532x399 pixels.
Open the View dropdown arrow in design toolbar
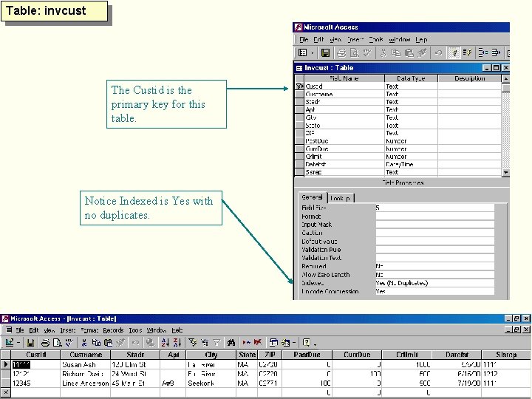pos(312,53)
